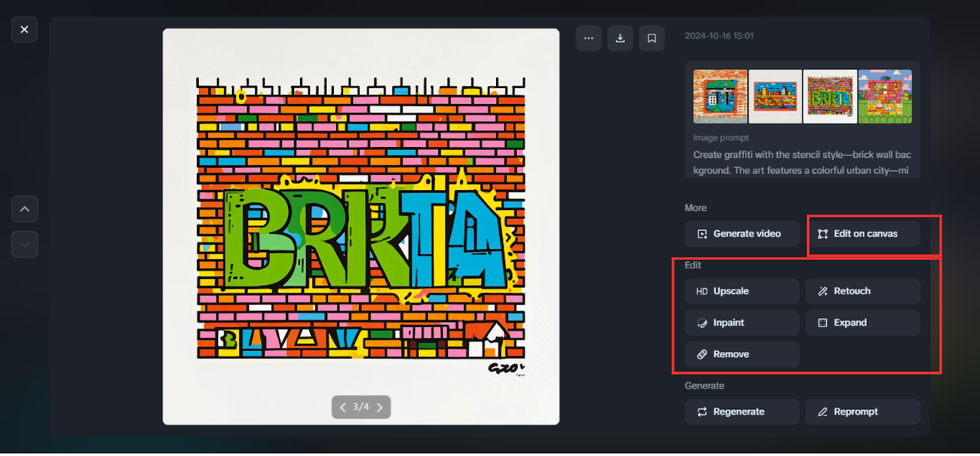
Task: Open the more options menu
Action: coord(589,38)
